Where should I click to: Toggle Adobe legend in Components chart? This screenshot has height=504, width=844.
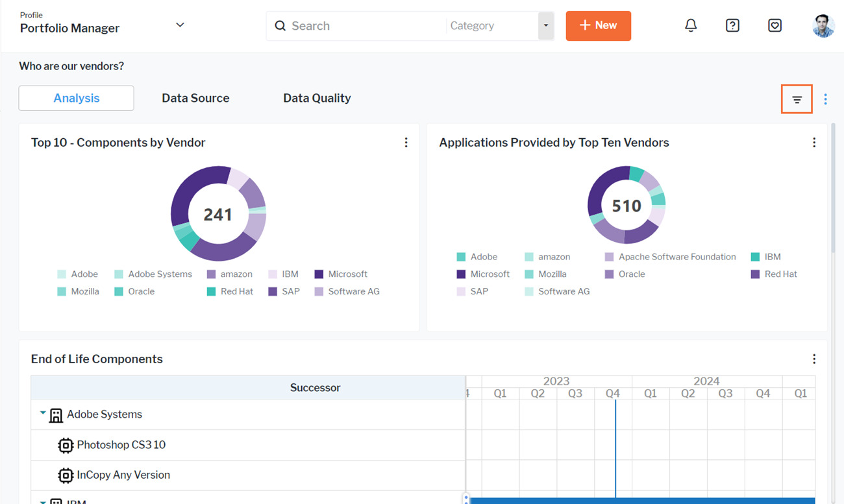(x=78, y=274)
